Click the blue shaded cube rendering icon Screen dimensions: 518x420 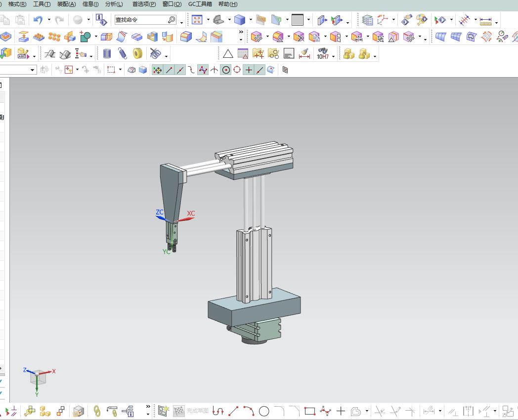coord(240,20)
